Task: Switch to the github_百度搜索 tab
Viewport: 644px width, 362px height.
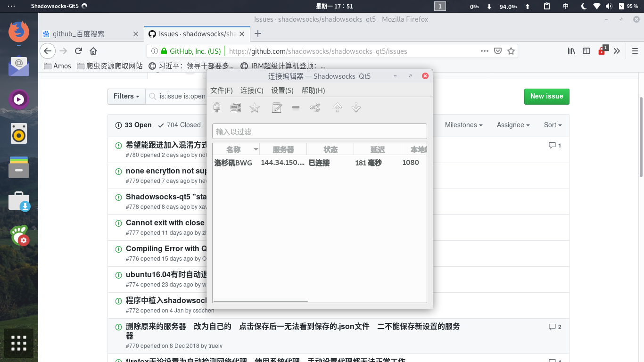Action: click(79, 34)
